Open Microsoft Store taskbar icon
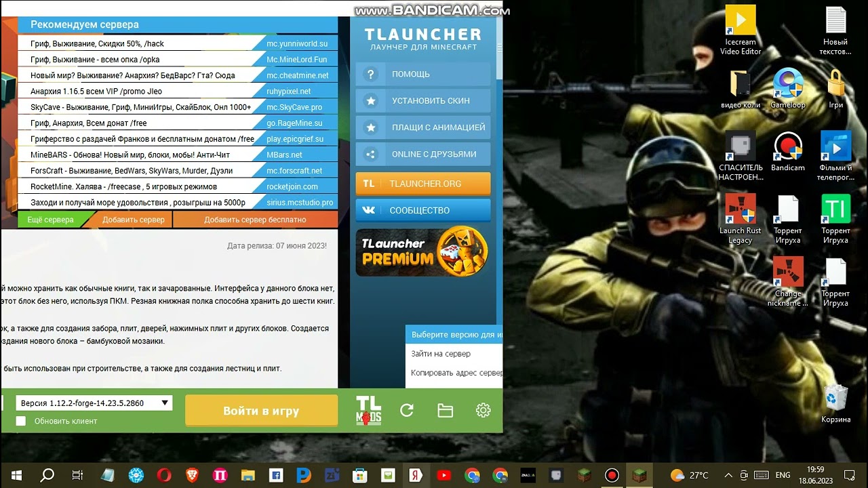 pyautogui.click(x=360, y=475)
